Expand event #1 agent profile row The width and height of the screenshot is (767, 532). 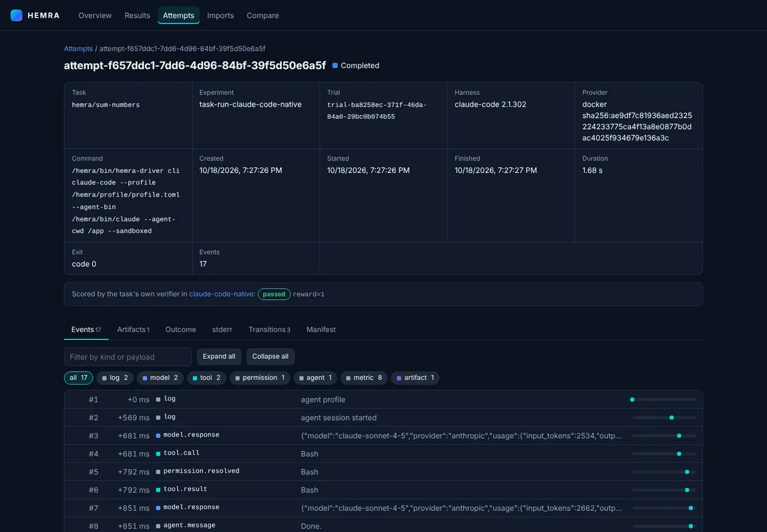[383, 400]
